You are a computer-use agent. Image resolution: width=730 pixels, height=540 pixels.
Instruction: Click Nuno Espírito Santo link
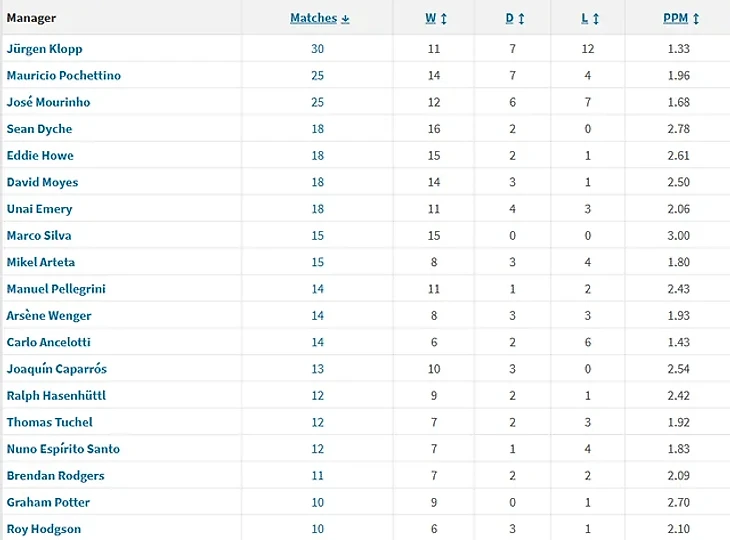[x=63, y=449]
